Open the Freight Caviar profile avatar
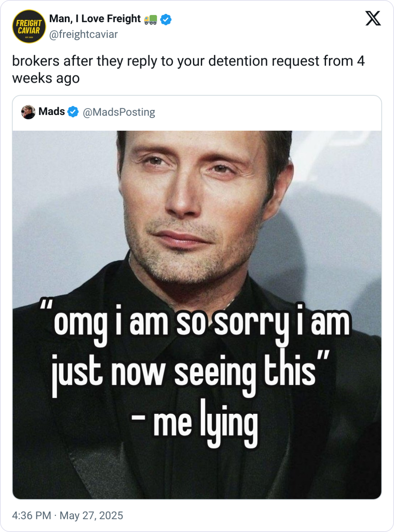Image resolution: width=394 pixels, height=532 pixels. coord(29,26)
